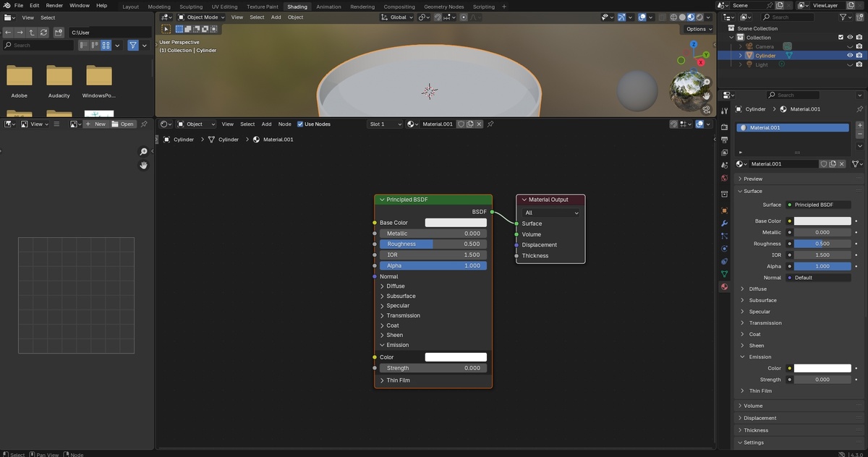Click the file browser search field
868x457 pixels.
coord(38,45)
